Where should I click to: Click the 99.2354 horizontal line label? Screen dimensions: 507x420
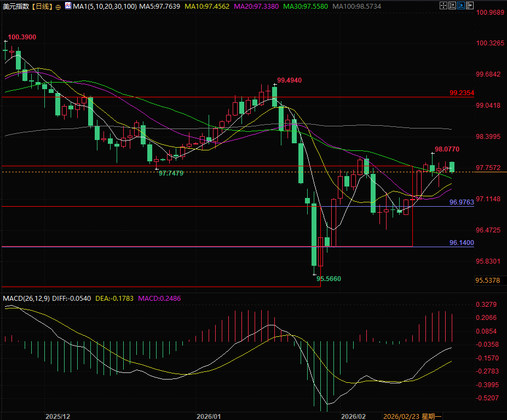(462, 93)
